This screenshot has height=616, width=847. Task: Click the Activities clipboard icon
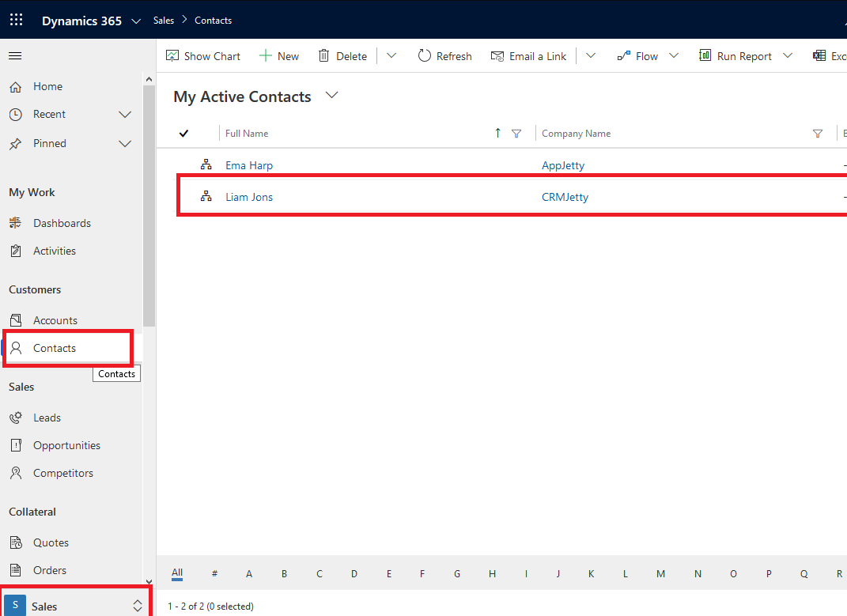point(16,251)
